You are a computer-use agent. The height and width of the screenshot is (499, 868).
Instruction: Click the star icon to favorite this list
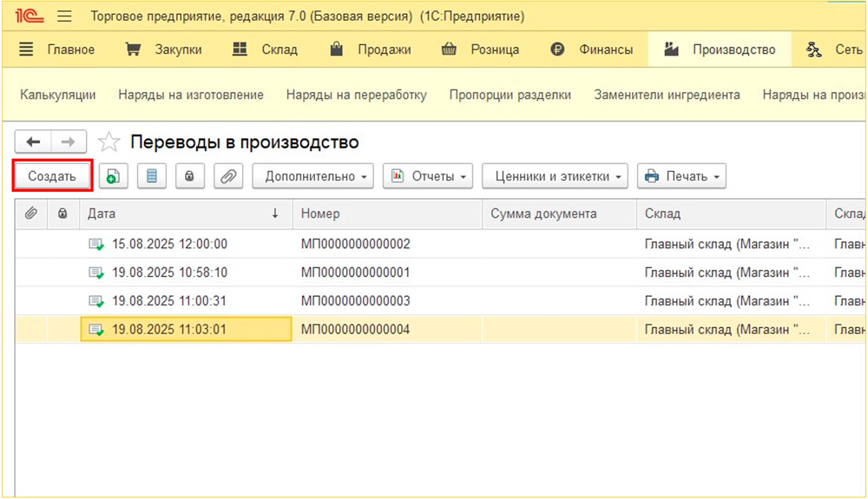tap(109, 142)
